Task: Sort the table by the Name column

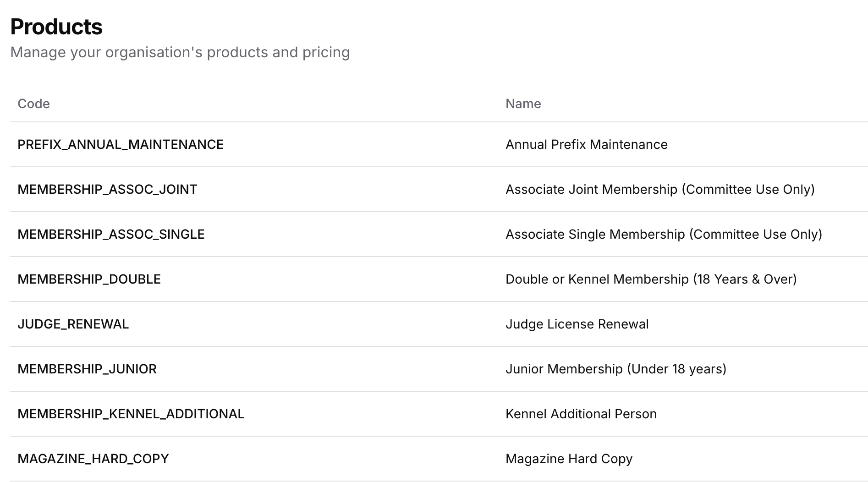Action: tap(523, 104)
